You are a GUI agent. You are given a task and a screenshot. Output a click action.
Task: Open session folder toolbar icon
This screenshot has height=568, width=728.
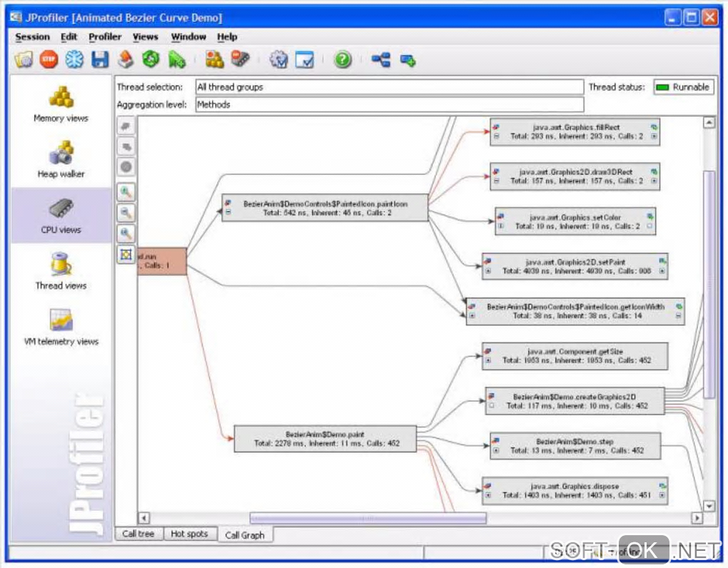coord(24,59)
